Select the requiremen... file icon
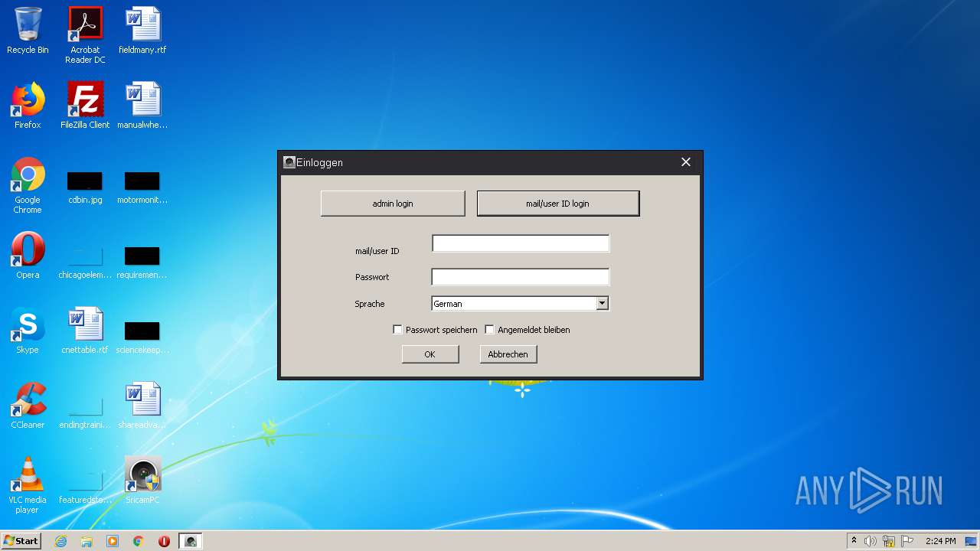980x551 pixels. click(x=142, y=262)
